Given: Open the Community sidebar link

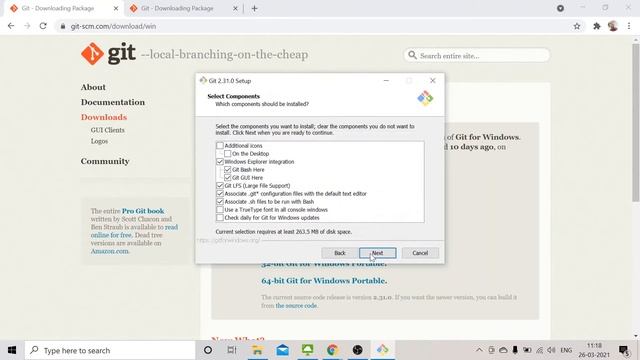Looking at the screenshot, I should (105, 161).
